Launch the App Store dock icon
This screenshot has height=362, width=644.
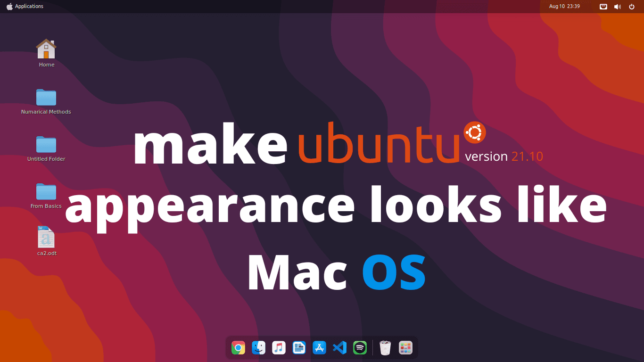click(319, 348)
